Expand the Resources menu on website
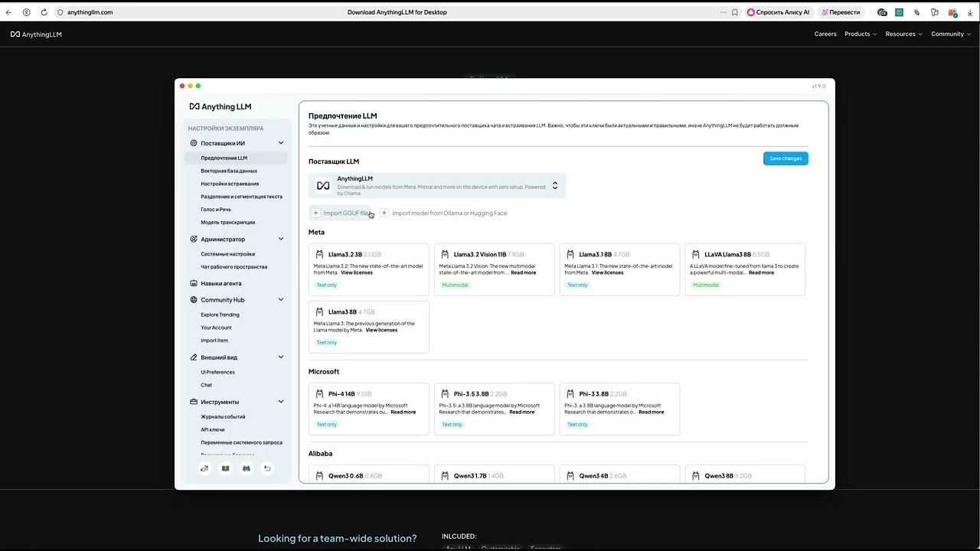This screenshot has width=980, height=551. coord(903,34)
